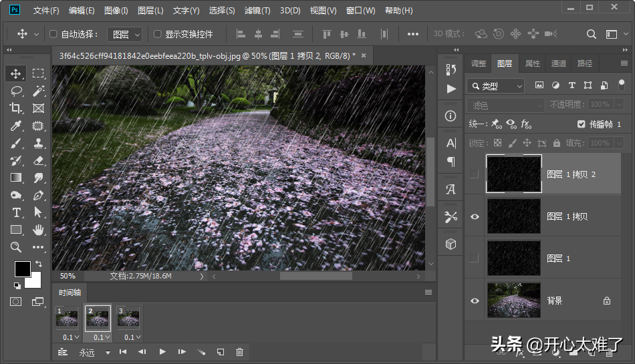Enable the 自动选择 checkbox
635x364 pixels.
tap(54, 34)
